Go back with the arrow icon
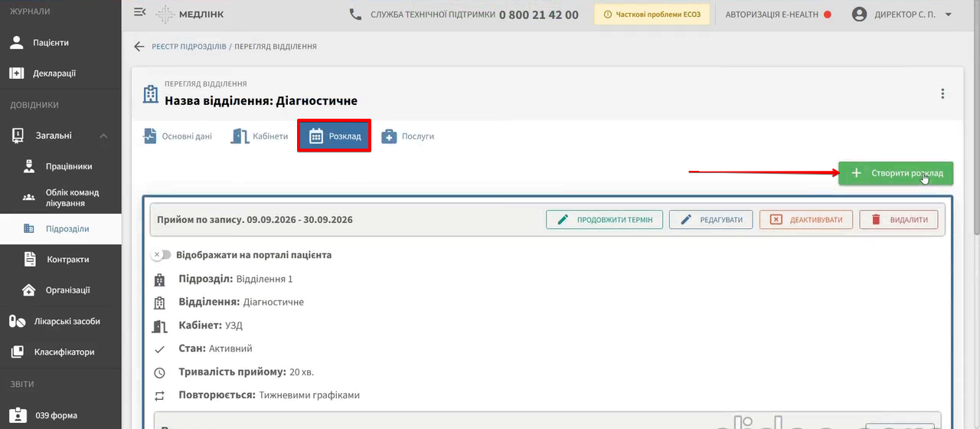This screenshot has width=980, height=429. pyautogui.click(x=139, y=46)
